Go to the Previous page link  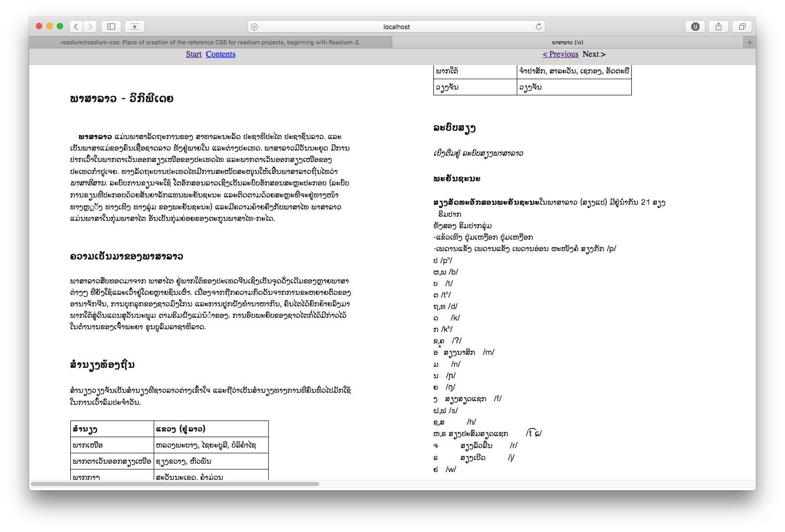click(560, 54)
